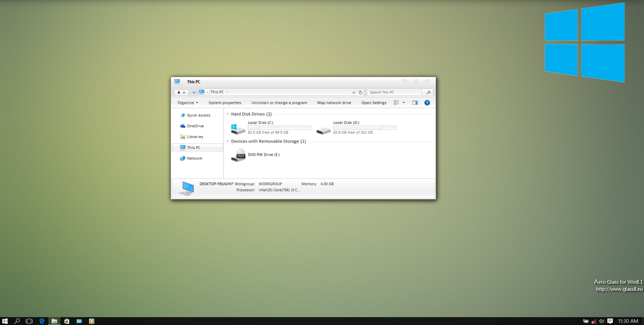Open the Store from the taskbar
The height and width of the screenshot is (325, 644).
[67, 321]
